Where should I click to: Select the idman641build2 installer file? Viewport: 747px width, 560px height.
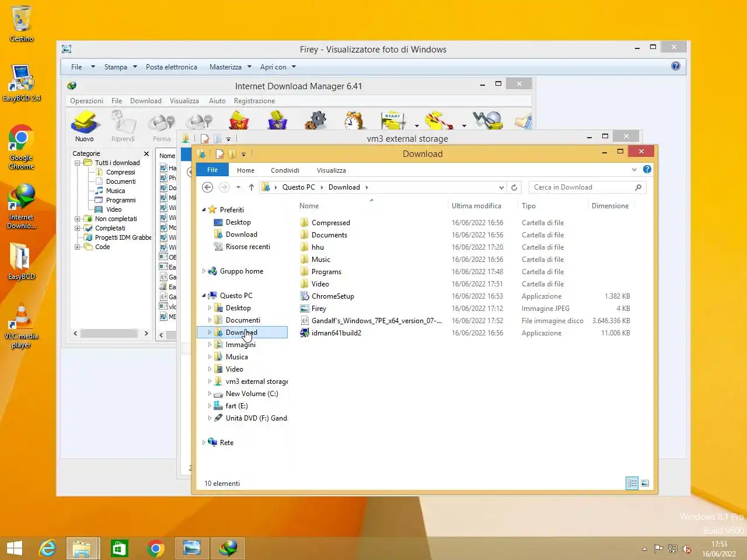tap(336, 333)
